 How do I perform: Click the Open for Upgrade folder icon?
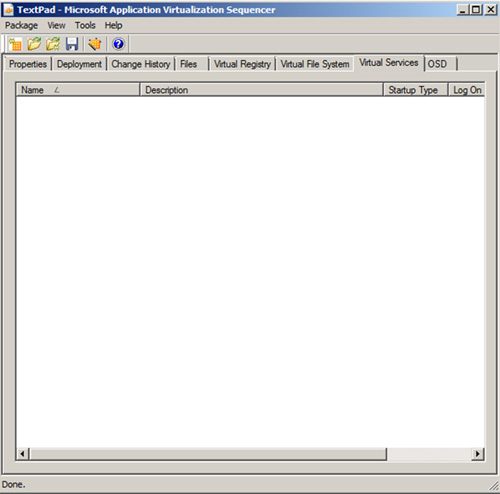click(x=53, y=44)
